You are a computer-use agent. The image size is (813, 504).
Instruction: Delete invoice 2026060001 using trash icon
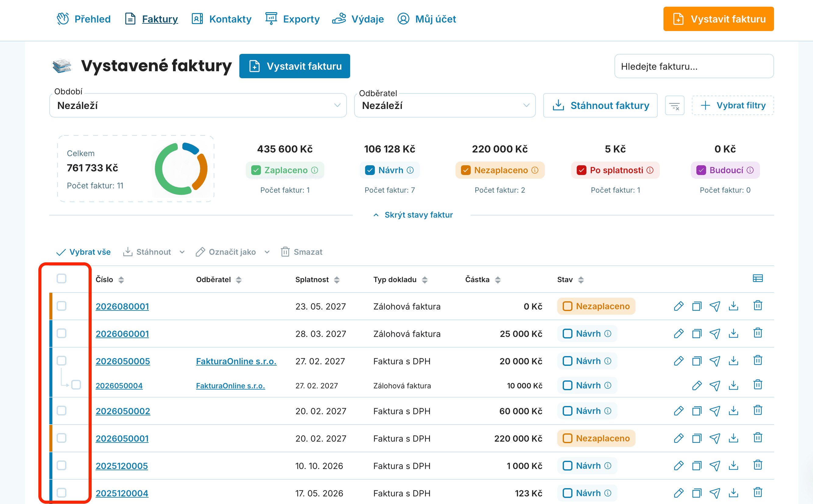[758, 333]
